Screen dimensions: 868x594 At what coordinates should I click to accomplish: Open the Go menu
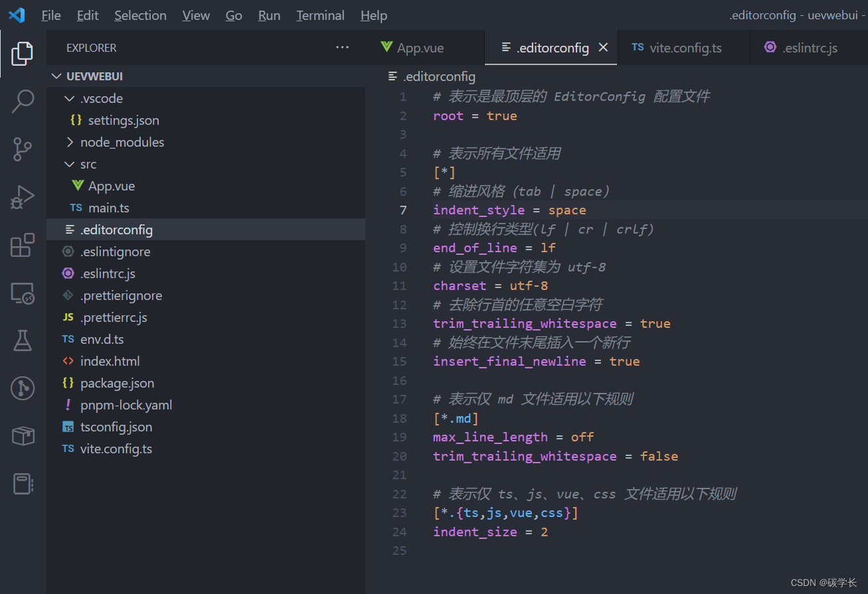point(234,15)
